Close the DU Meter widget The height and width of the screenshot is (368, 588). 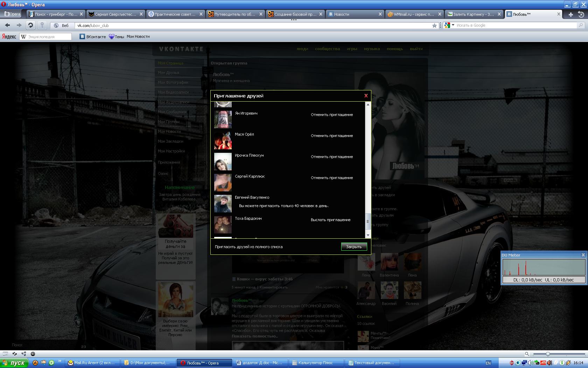coord(583,255)
